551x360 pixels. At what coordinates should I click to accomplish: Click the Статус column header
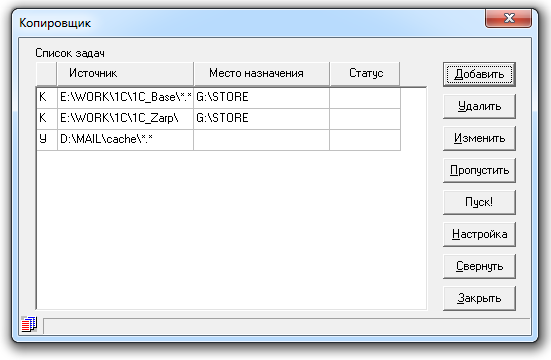[x=365, y=73]
